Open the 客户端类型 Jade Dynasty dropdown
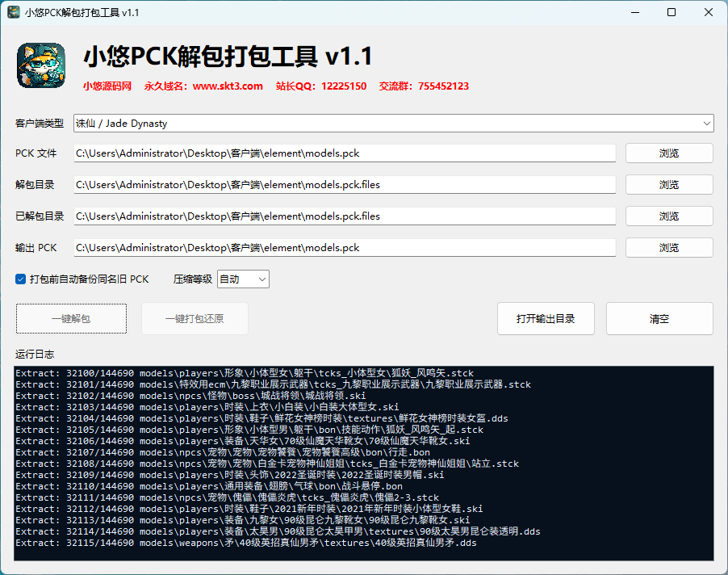728x575 pixels. (393, 124)
